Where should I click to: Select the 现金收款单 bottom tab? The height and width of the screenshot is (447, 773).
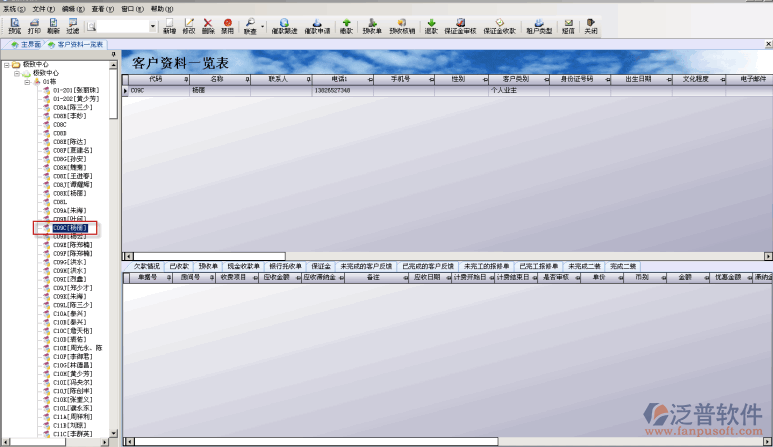coord(244,266)
